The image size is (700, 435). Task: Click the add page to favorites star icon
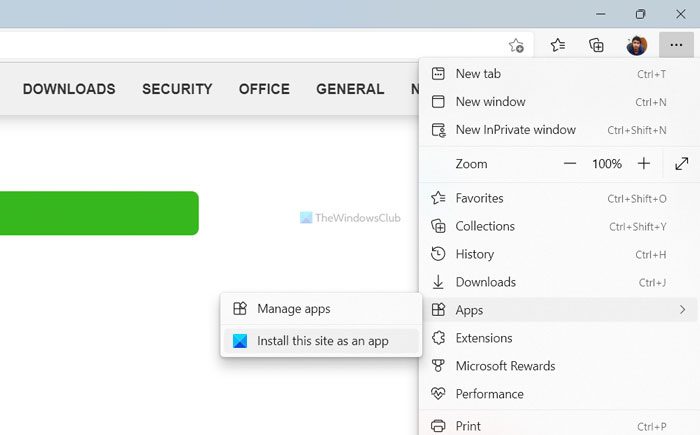tap(516, 45)
